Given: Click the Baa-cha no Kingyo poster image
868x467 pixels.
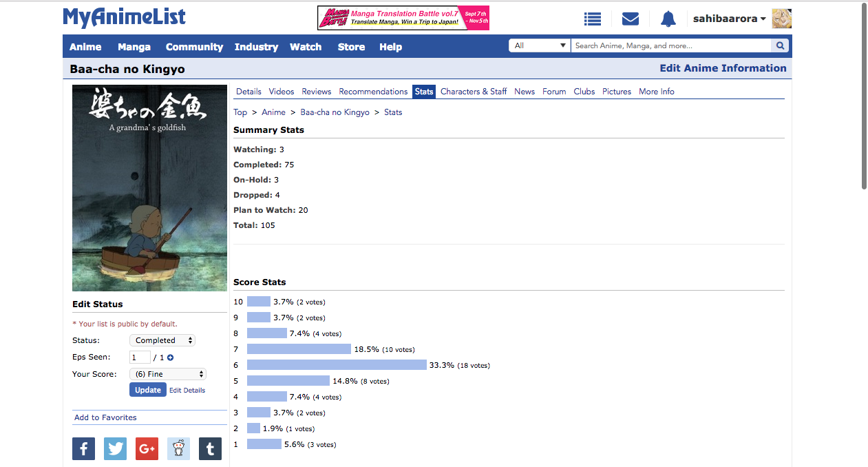Looking at the screenshot, I should [149, 188].
